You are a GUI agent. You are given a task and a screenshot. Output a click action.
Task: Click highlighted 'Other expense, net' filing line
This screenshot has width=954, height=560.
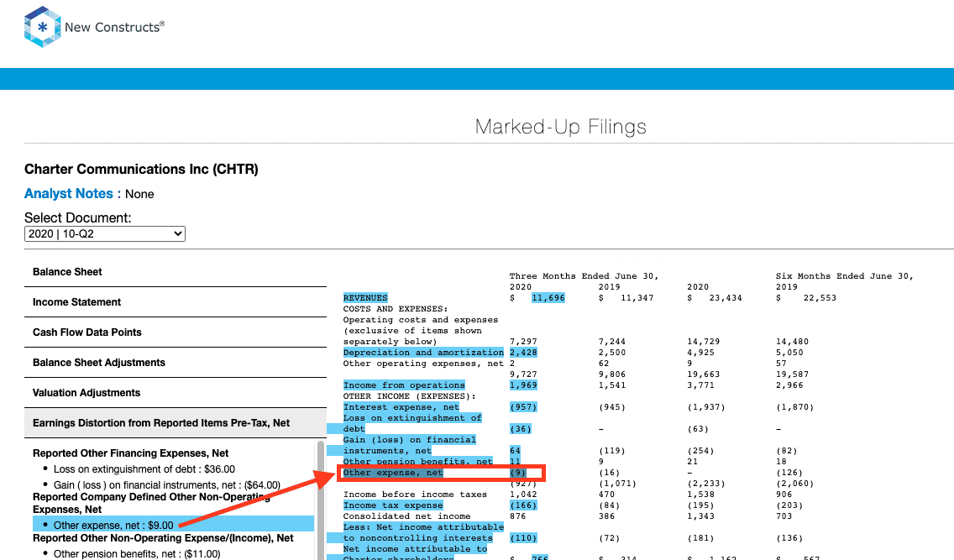(x=393, y=473)
